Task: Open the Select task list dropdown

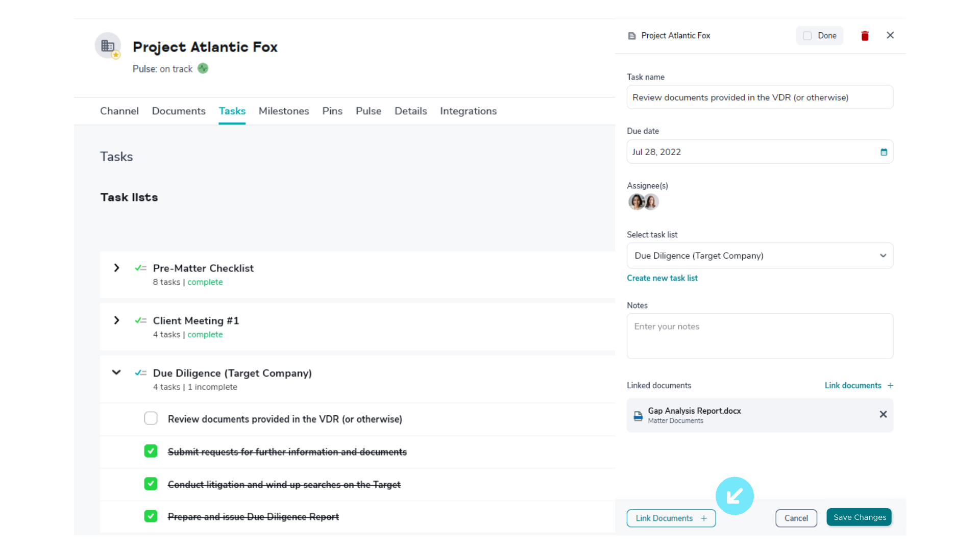Action: pos(759,256)
